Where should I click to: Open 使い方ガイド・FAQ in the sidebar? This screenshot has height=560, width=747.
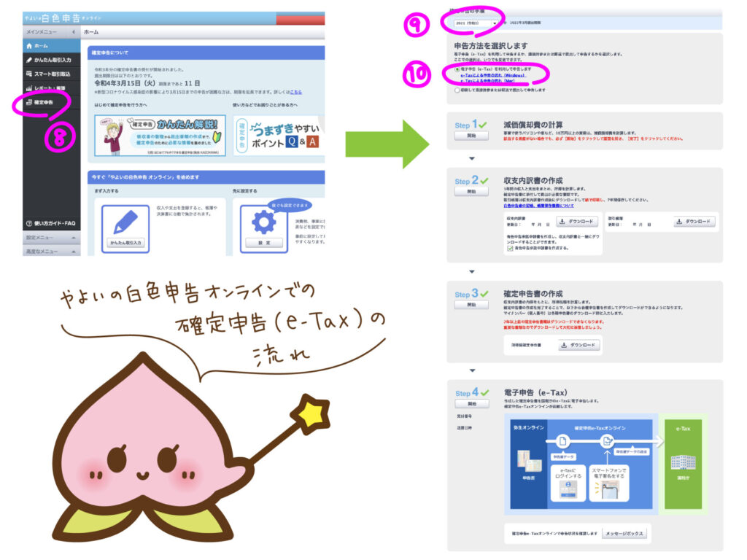pos(51,223)
